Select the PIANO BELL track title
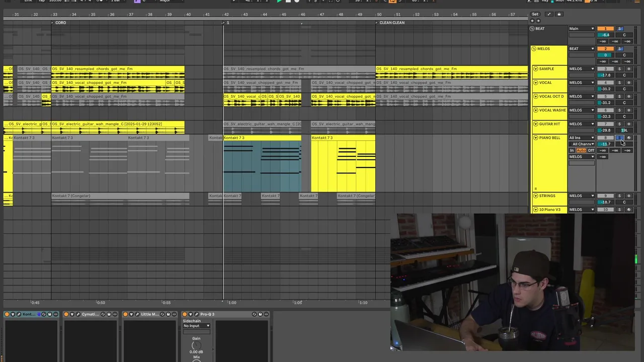The height and width of the screenshot is (362, 644). click(549, 138)
